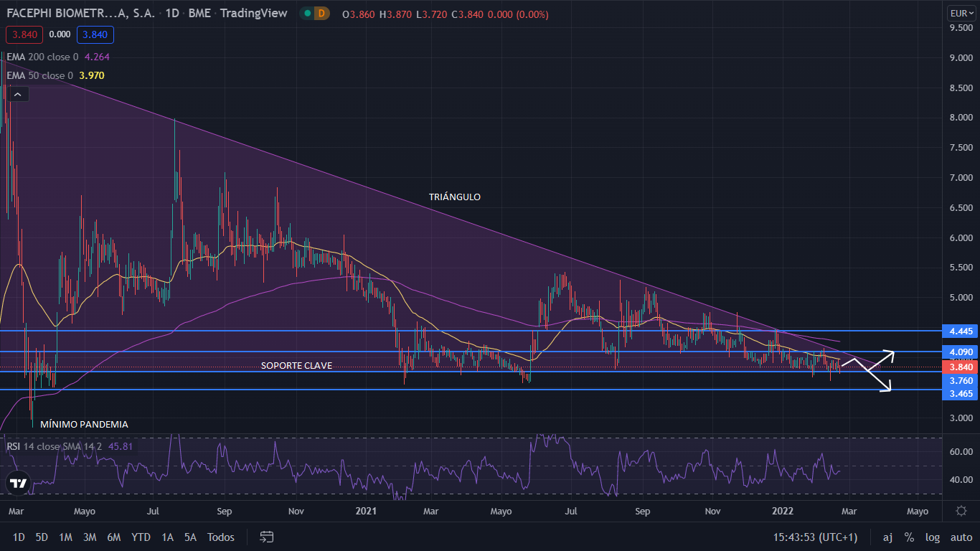The height and width of the screenshot is (551, 980).
Task: Click the market status D badge
Action: (x=321, y=14)
